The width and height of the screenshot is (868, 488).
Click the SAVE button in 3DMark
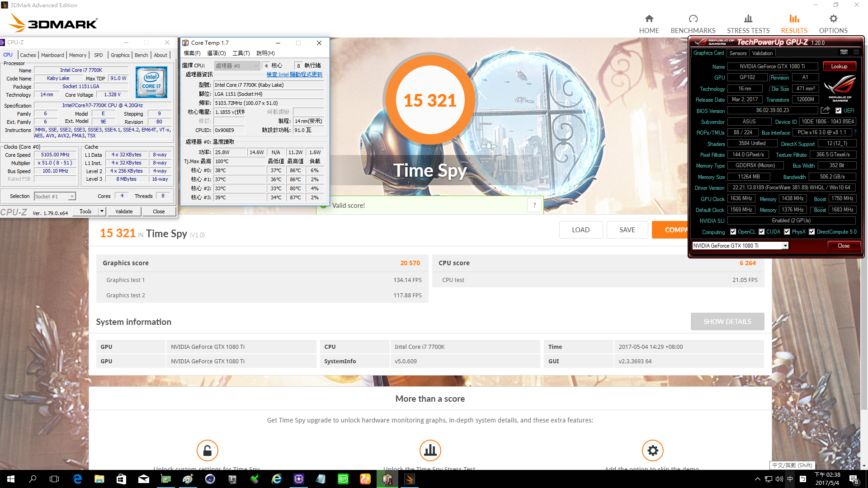point(627,230)
